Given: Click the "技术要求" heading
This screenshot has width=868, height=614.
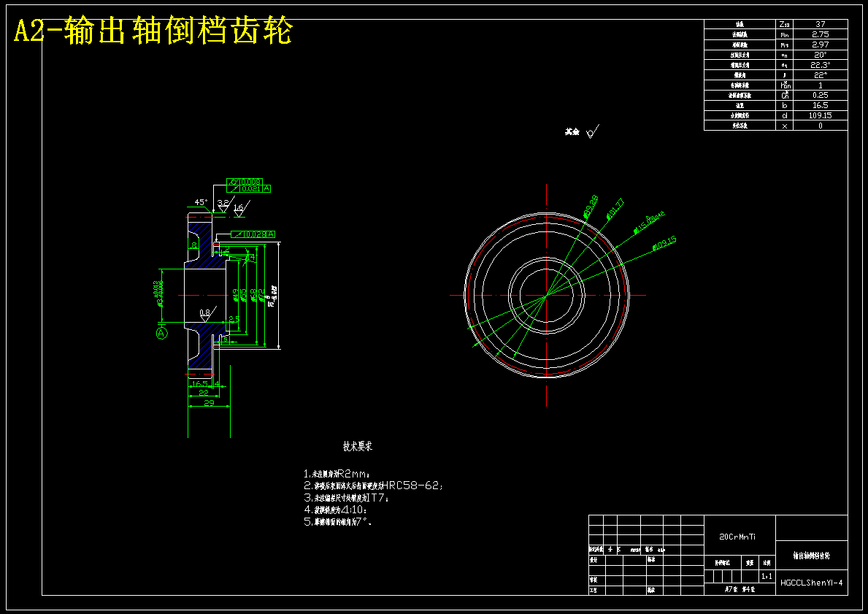Looking at the screenshot, I should 358,446.
